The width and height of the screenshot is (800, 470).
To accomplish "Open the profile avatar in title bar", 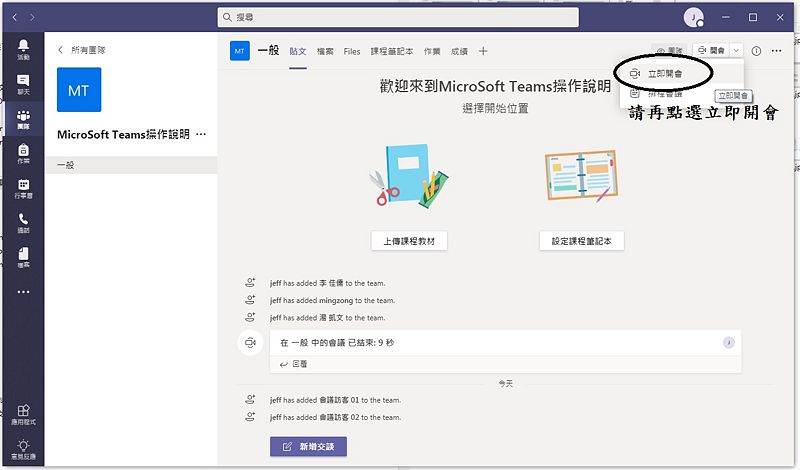I will coord(693,17).
